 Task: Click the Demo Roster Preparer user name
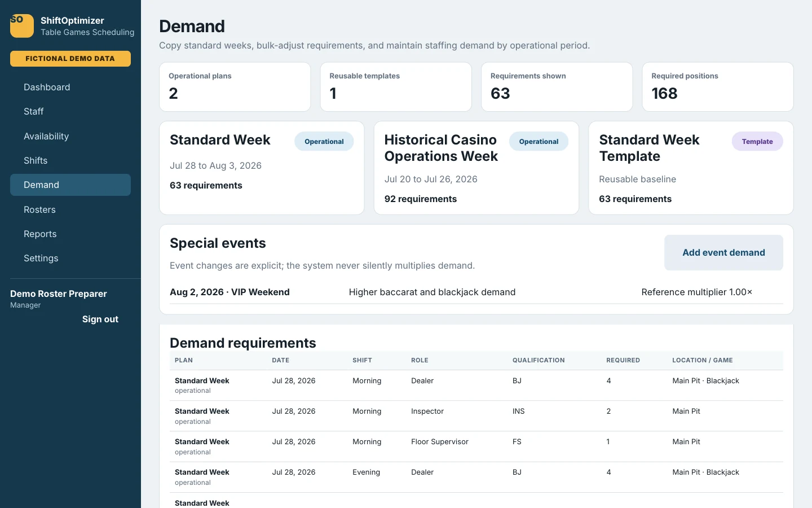tap(59, 294)
